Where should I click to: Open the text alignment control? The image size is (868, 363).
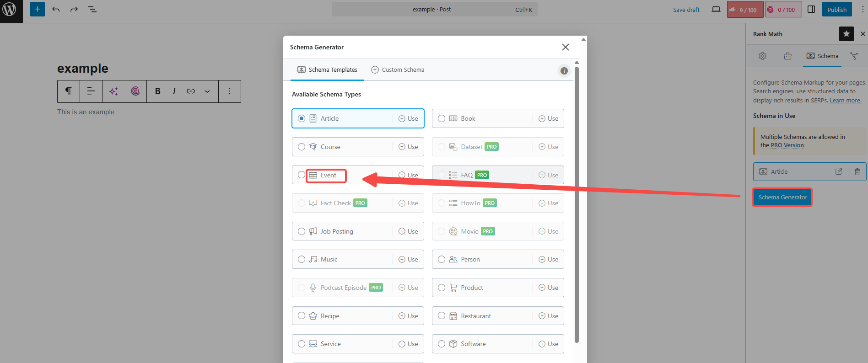tap(91, 91)
